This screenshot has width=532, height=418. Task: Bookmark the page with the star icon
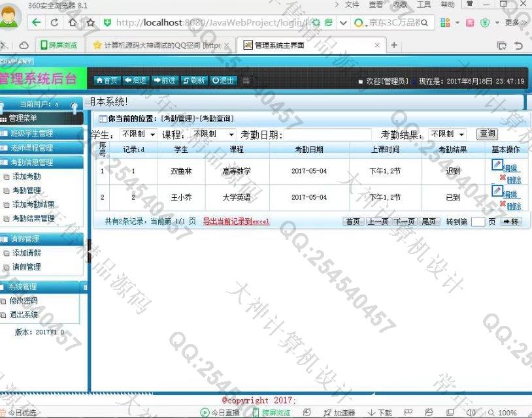pos(90,22)
